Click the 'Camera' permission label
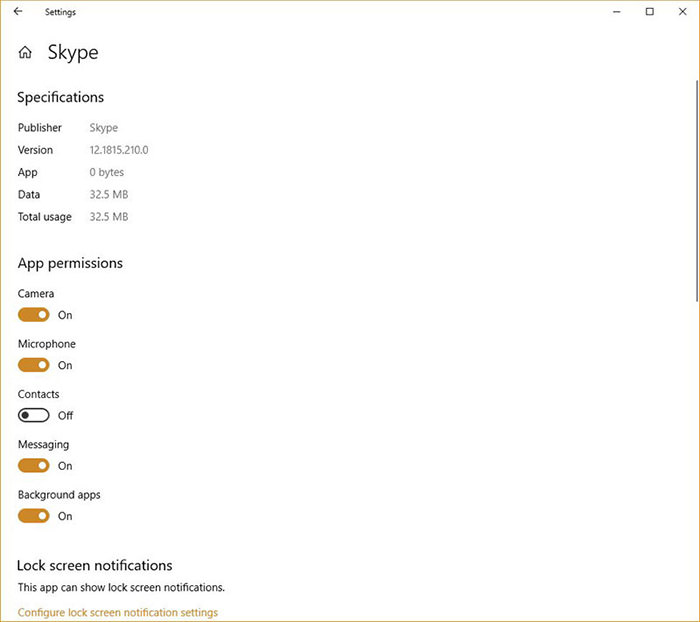Viewport: 700px width, 622px height. [x=36, y=293]
